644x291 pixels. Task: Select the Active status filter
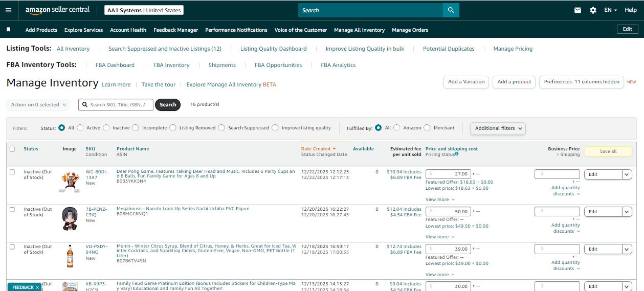(x=81, y=128)
